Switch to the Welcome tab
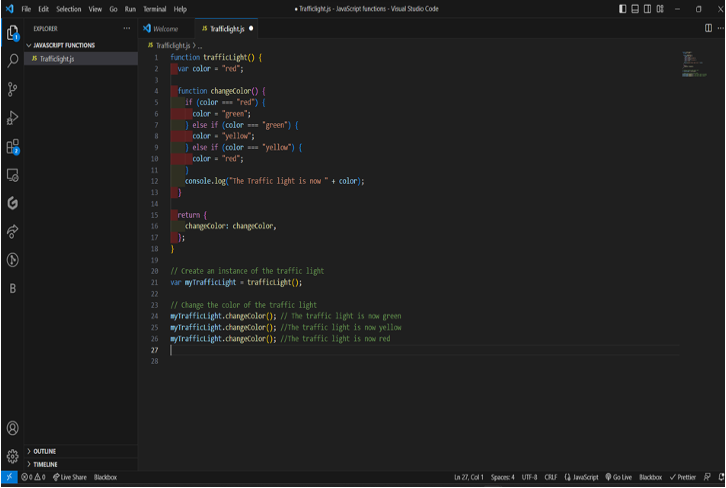This screenshot has height=488, width=726. pos(165,29)
